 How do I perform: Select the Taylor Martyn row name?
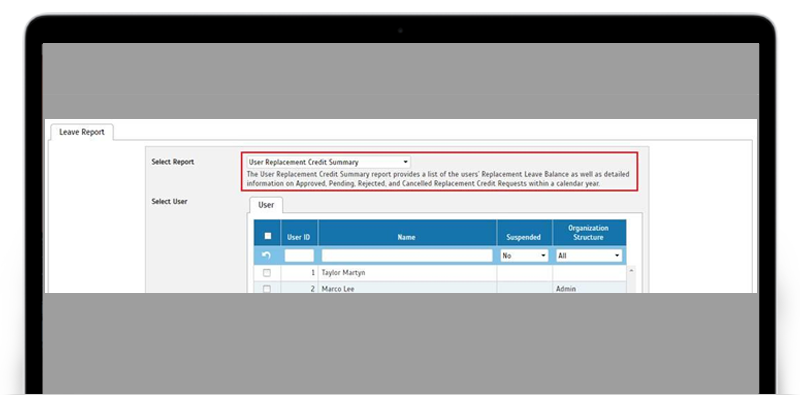pos(343,273)
